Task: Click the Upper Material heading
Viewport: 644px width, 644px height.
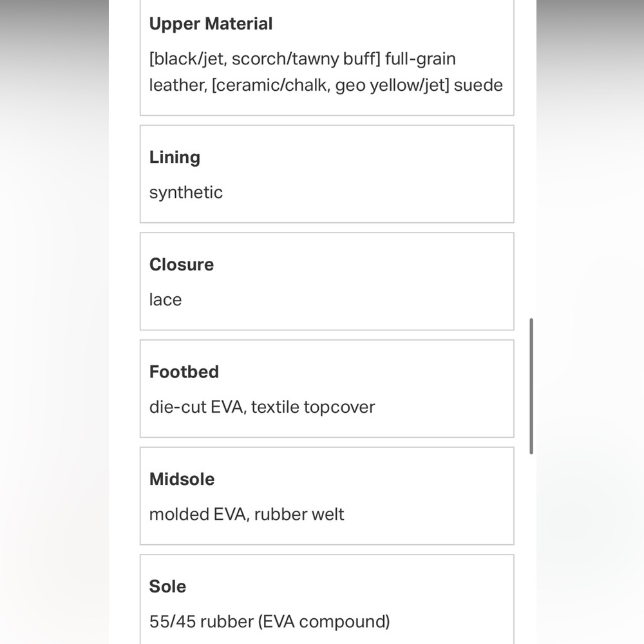Action: tap(211, 24)
